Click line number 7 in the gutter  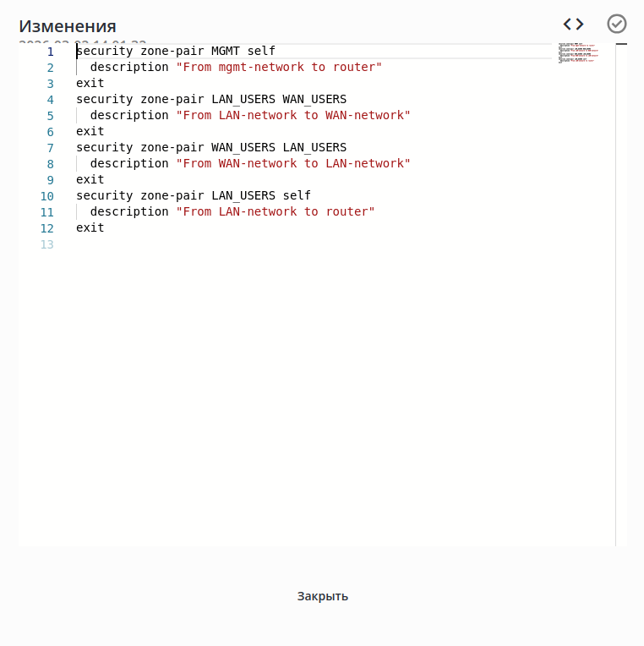pos(50,148)
